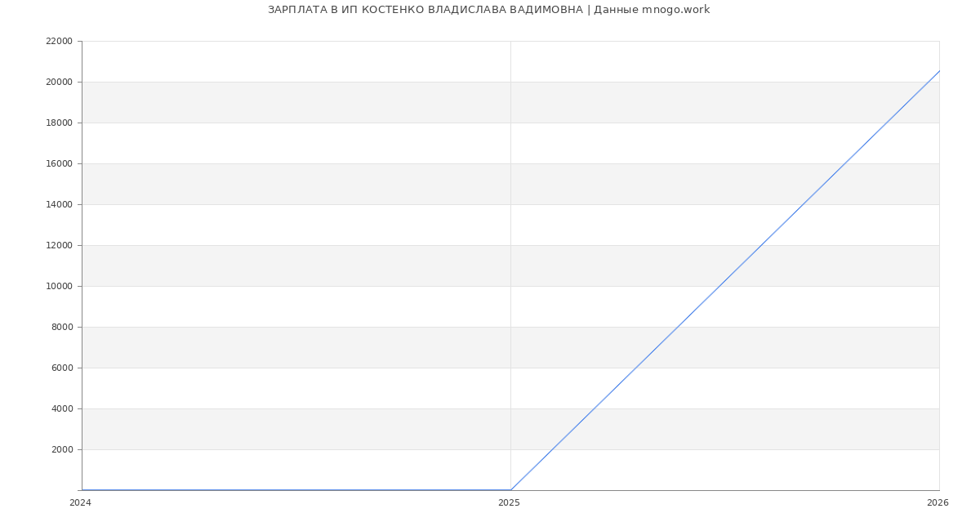Select the 14000 y-axis label
980x531 pixels.
[x=59, y=204]
